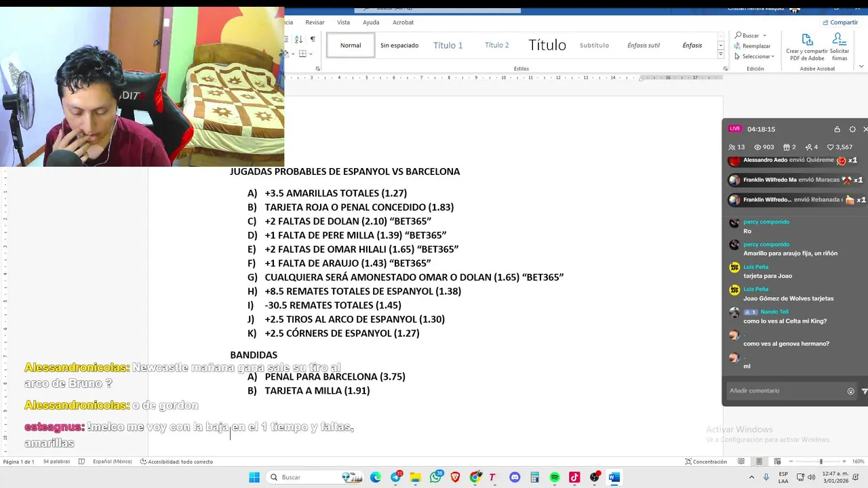
Task: Apply the Énfasis sutil style
Action: [x=644, y=45]
